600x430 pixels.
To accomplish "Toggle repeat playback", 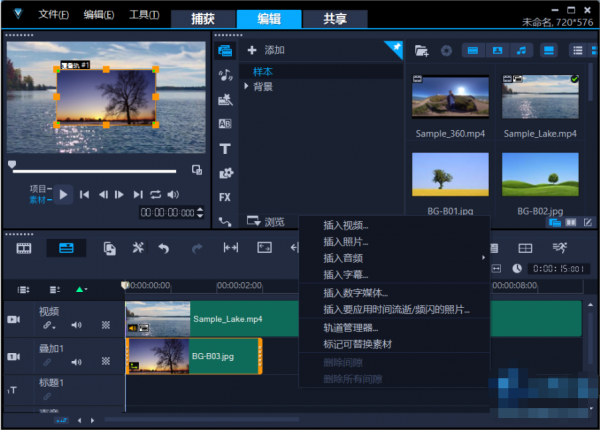I will point(155,195).
